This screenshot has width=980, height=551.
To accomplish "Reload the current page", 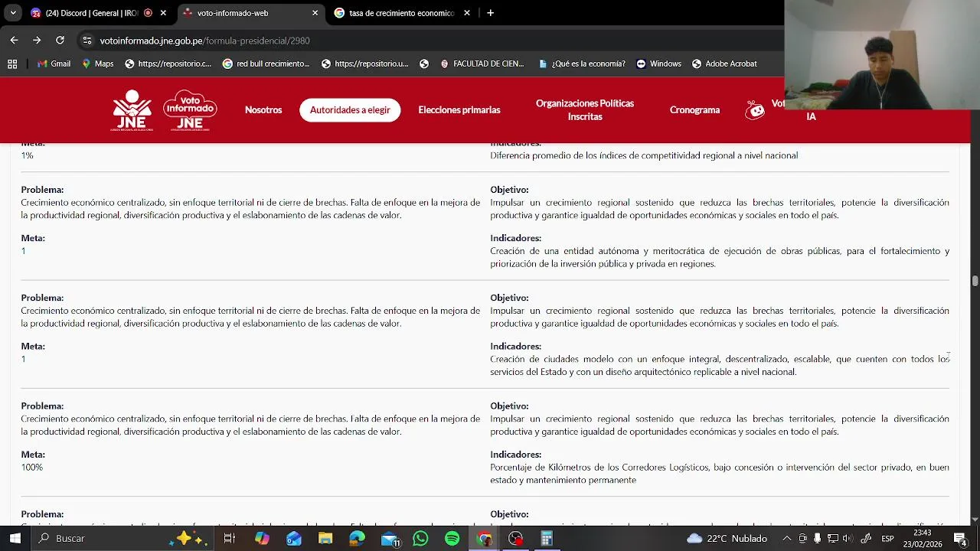I will (60, 40).
